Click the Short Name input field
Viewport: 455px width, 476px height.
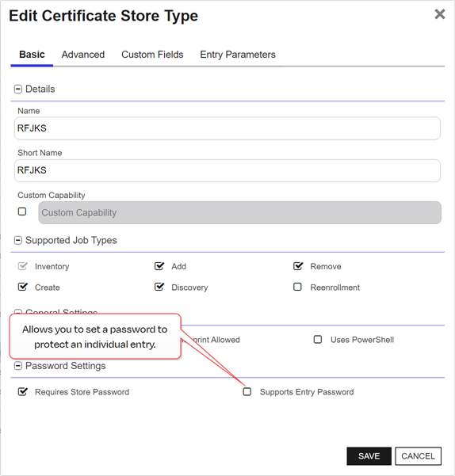pyautogui.click(x=227, y=170)
